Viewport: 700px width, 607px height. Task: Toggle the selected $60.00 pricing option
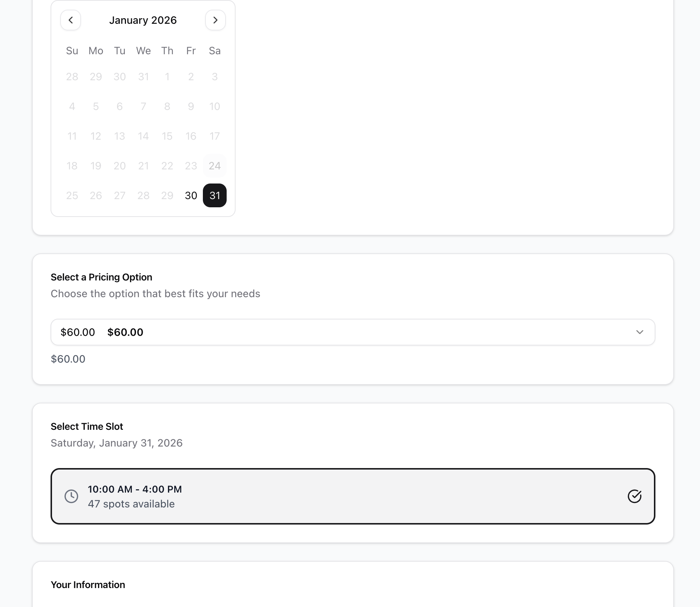click(x=352, y=332)
